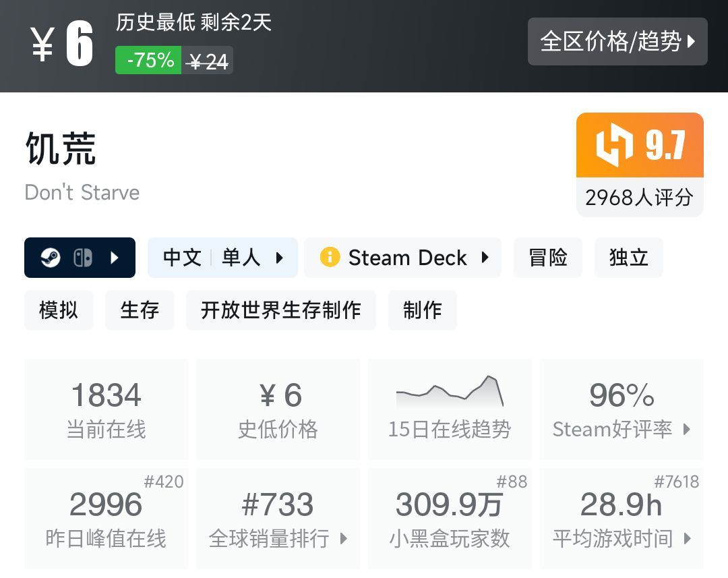Click the yellow Steam Deck info icon
The height and width of the screenshot is (578, 728).
click(330, 258)
